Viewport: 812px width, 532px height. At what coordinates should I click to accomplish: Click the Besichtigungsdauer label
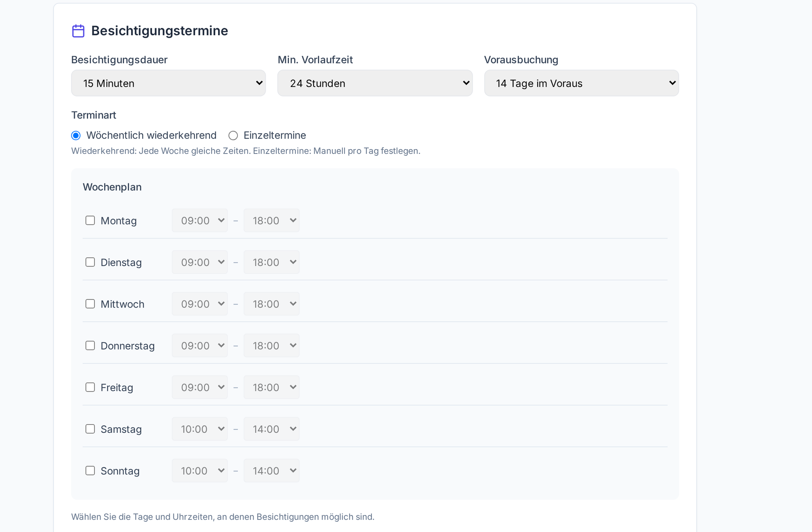pyautogui.click(x=119, y=60)
